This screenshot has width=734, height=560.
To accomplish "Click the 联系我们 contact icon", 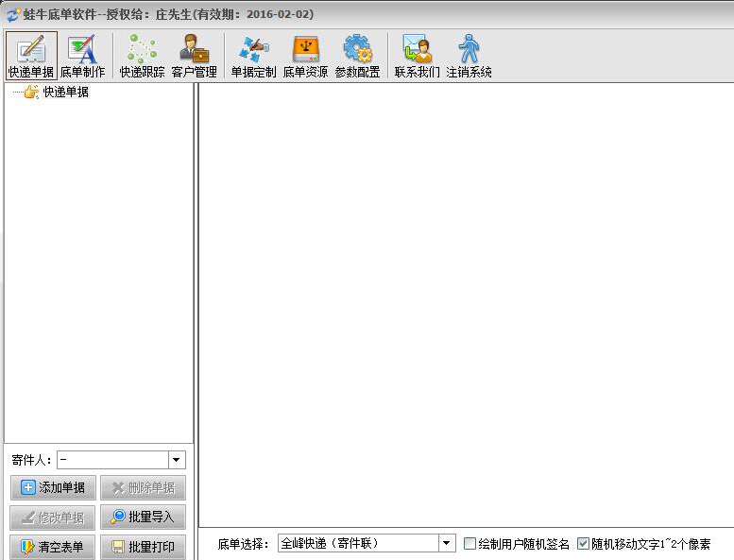I will point(417,56).
